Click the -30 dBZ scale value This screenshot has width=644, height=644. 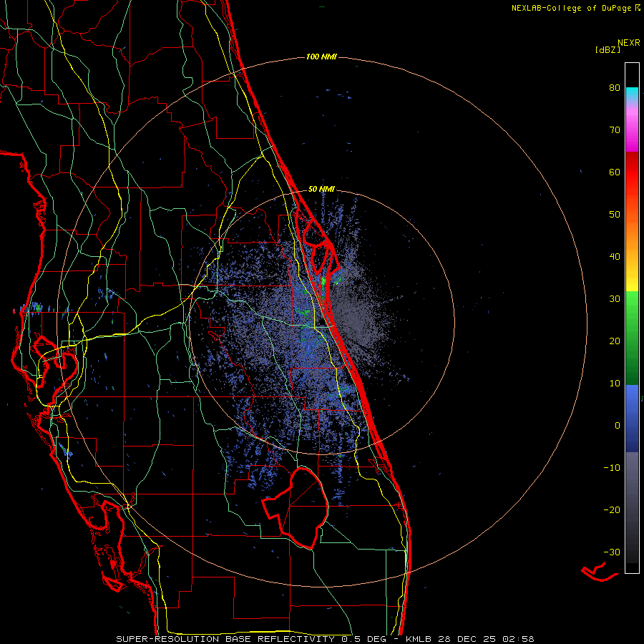click(612, 552)
